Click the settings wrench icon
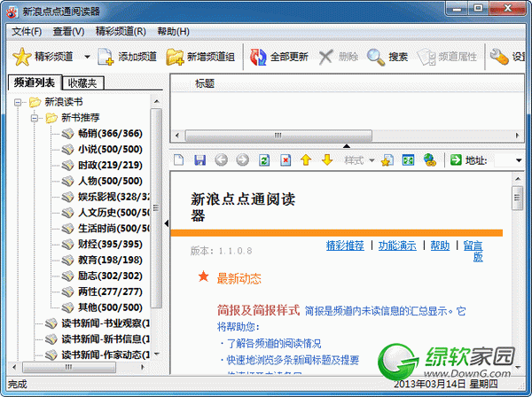532x397 pixels. point(499,56)
